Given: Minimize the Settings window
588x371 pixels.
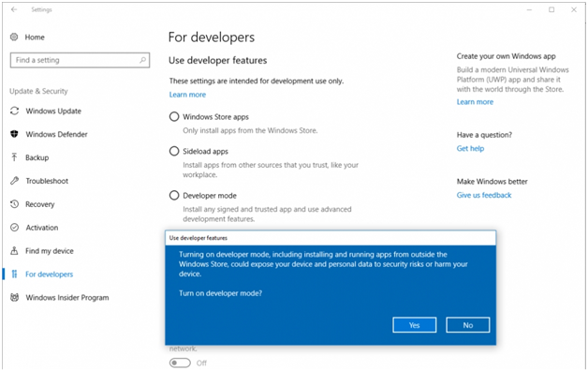Looking at the screenshot, I should click(529, 9).
